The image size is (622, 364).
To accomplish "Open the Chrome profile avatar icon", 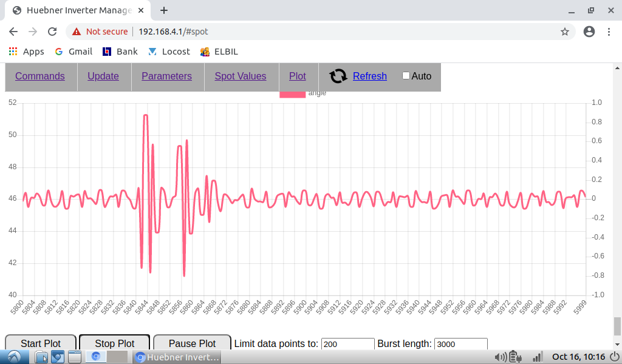I will [x=589, y=32].
